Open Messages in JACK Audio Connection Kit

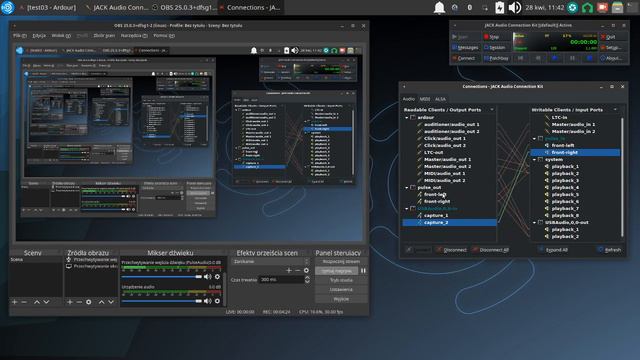[x=465, y=47]
